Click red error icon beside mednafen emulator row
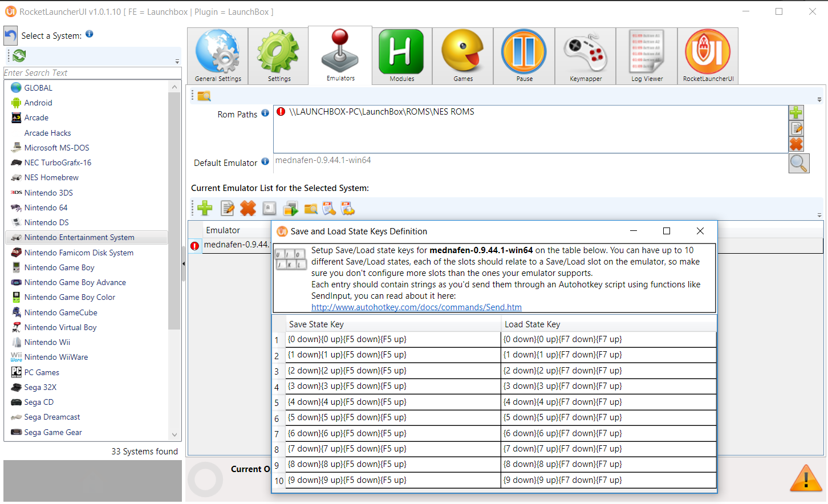 point(194,246)
